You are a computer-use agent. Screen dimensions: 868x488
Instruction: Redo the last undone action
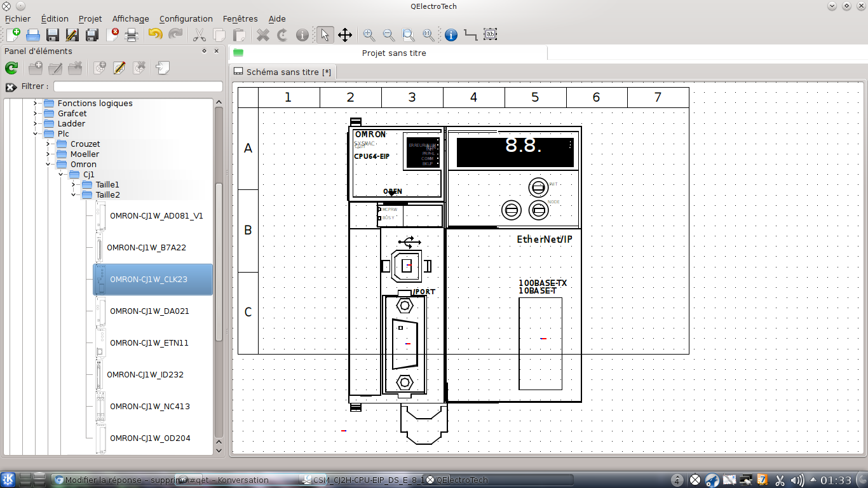click(x=175, y=35)
